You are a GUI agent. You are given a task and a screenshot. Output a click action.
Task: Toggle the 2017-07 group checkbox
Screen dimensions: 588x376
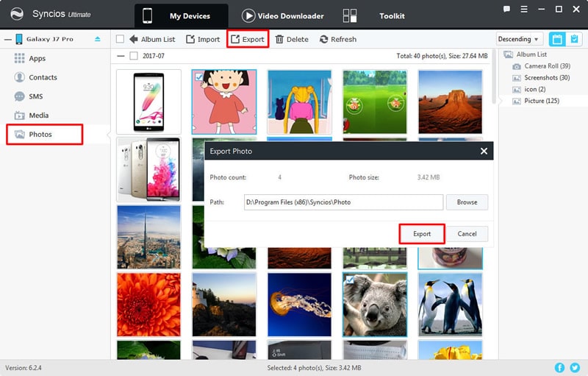click(134, 56)
